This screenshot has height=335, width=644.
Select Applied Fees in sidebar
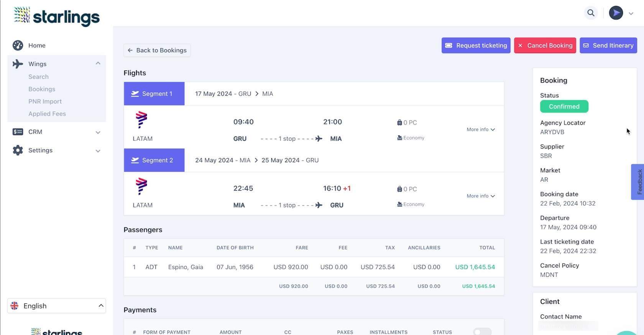point(47,114)
